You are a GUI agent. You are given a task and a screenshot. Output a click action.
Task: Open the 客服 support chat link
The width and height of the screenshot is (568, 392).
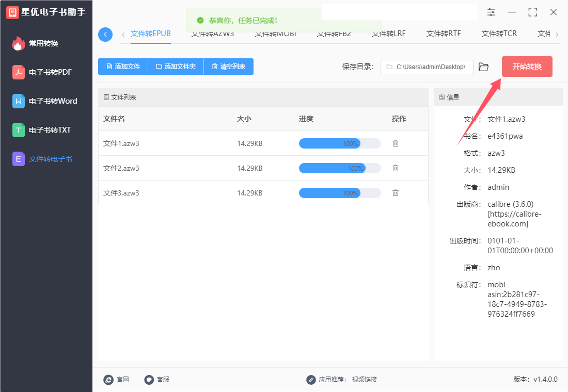(x=157, y=379)
